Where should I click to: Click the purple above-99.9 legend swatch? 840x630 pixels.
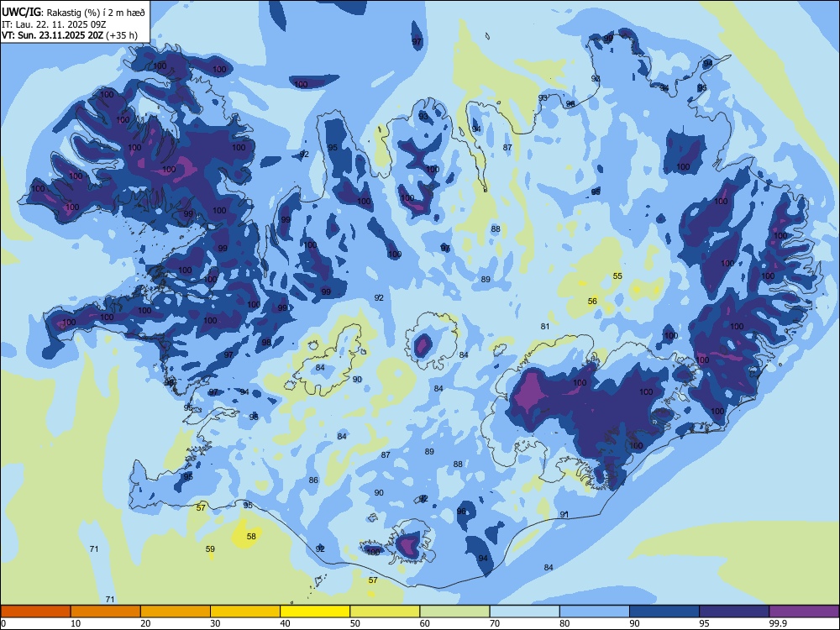[x=804, y=612]
